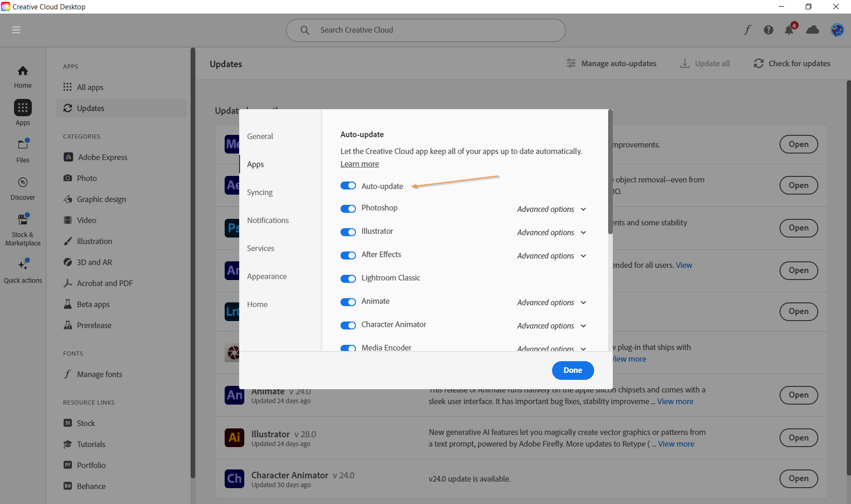
Task: Click Manage auto-updates
Action: coord(611,63)
